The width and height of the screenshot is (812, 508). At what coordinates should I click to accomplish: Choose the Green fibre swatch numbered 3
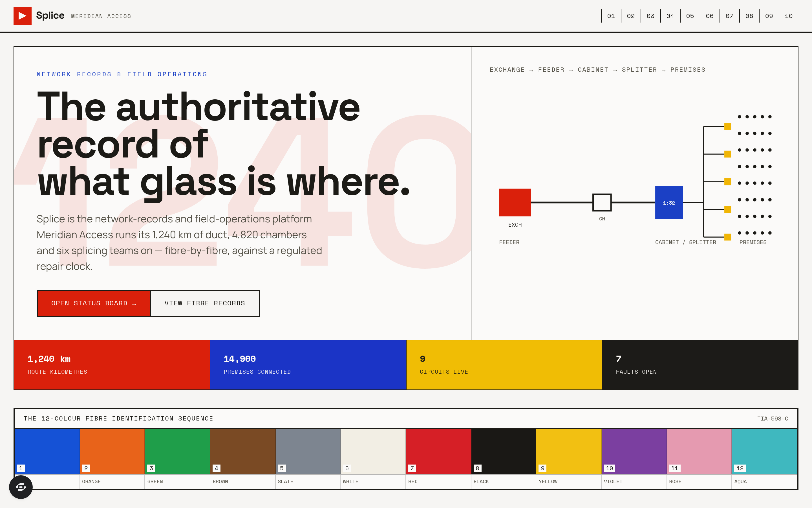(x=177, y=451)
